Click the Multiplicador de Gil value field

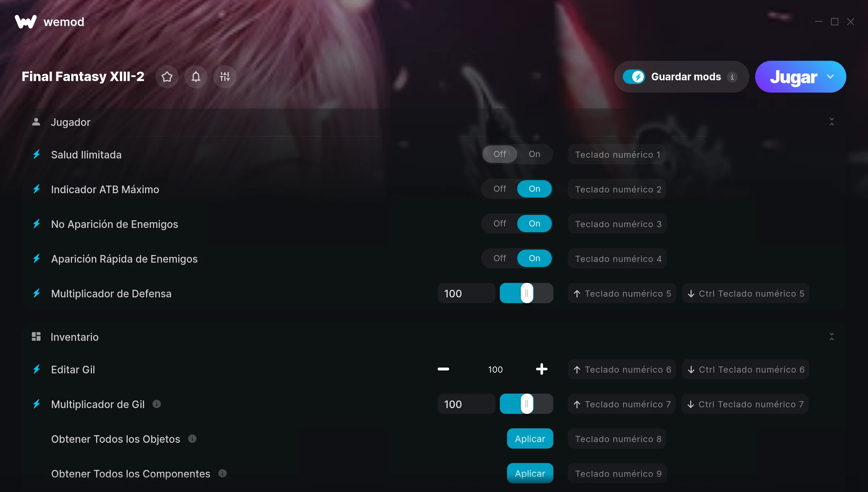[467, 404]
